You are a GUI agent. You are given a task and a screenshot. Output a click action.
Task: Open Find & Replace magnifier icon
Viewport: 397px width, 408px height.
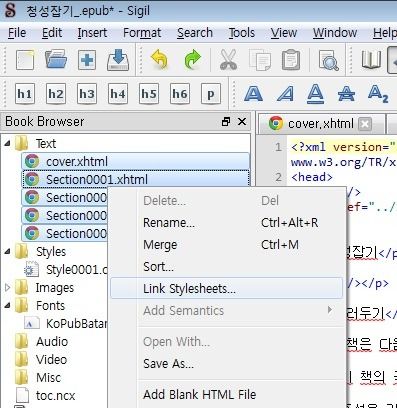pos(328,60)
